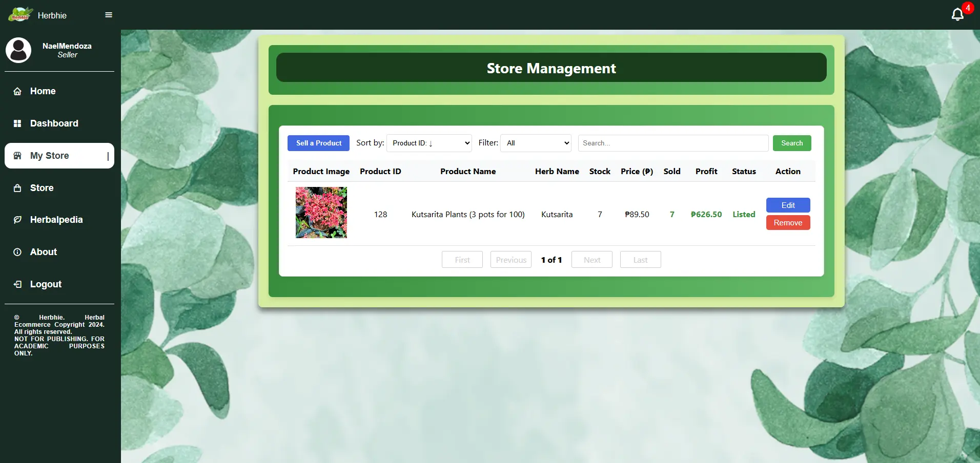Click the Stock column header

600,172
